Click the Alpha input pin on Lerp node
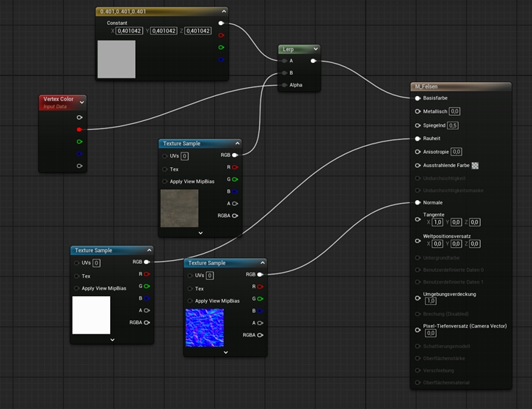The height and width of the screenshot is (409, 532). 284,85
